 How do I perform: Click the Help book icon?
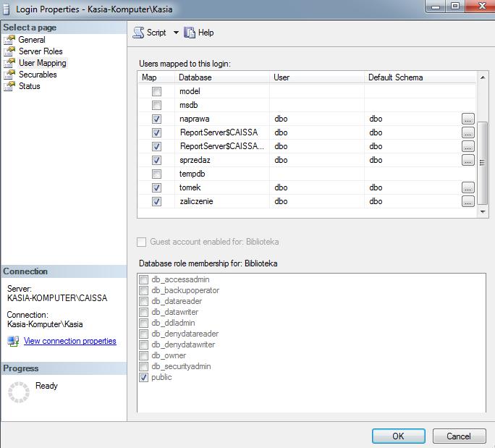pos(190,33)
